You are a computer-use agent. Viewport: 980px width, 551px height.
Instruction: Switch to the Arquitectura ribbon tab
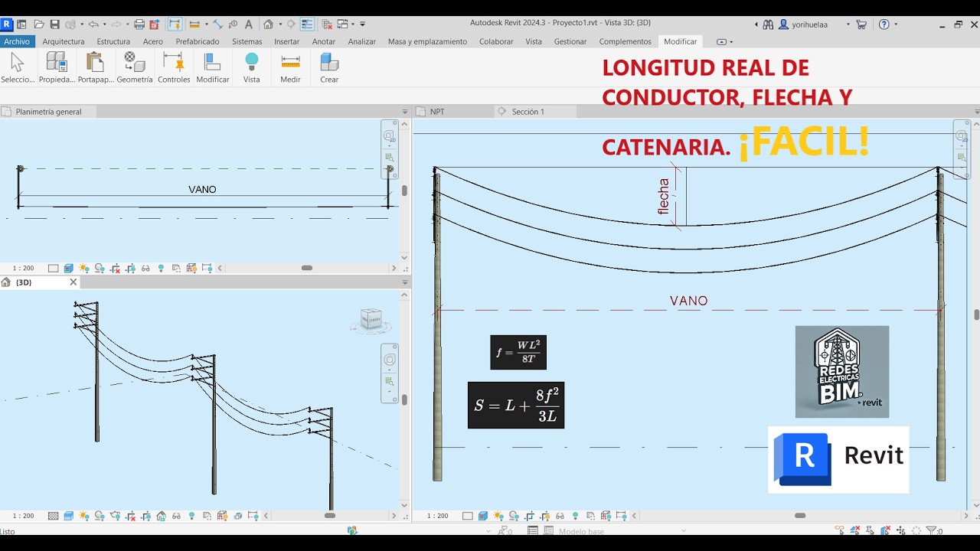(64, 41)
